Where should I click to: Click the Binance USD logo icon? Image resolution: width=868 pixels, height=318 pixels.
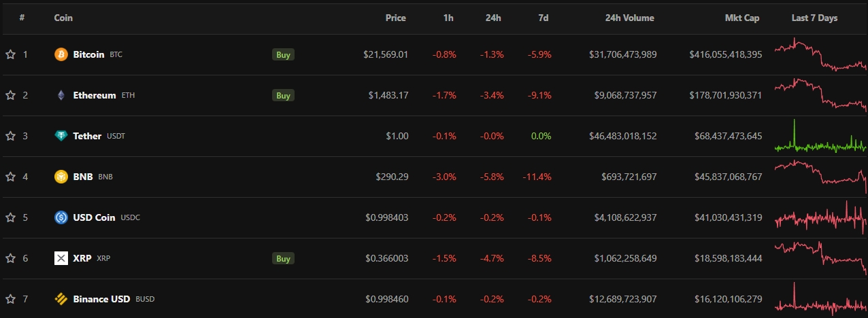[61, 299]
